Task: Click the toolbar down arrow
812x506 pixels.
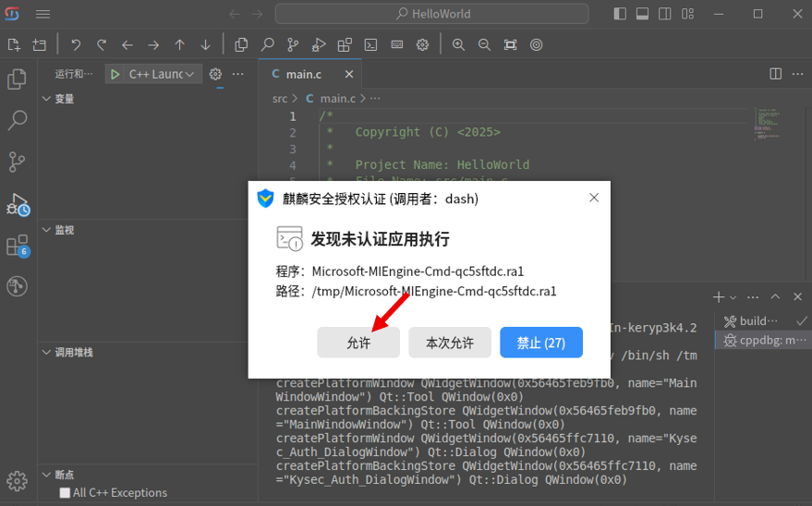Action: (206, 45)
